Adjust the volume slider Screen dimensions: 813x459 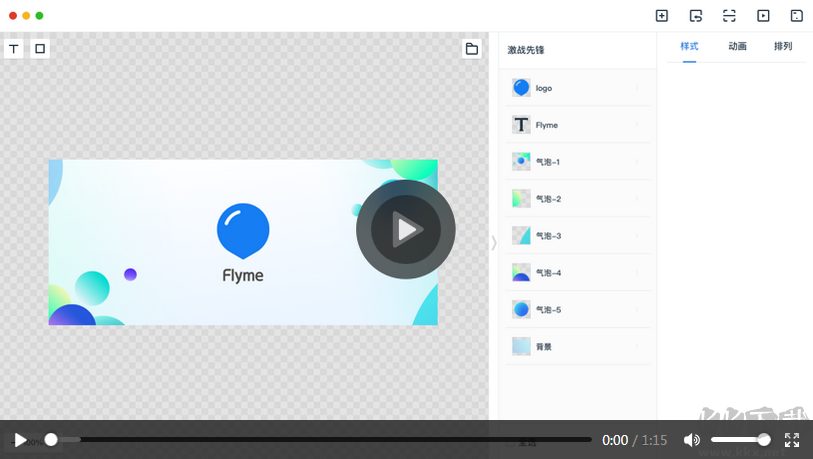point(740,440)
